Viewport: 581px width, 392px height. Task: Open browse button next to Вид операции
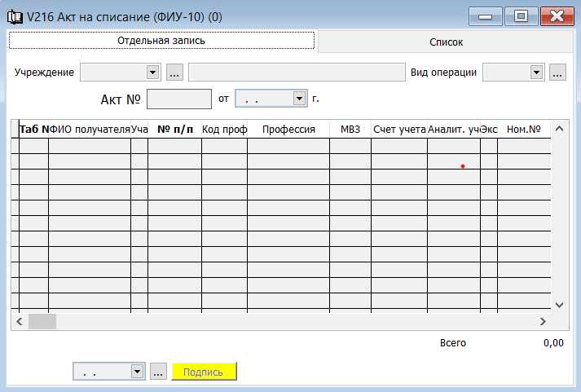(557, 73)
